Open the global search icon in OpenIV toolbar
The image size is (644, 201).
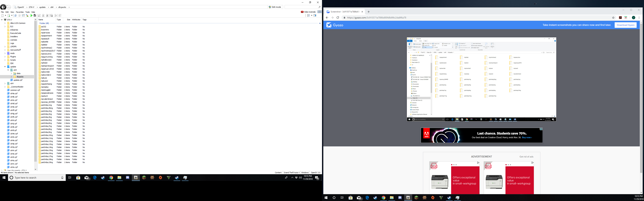pos(15,15)
